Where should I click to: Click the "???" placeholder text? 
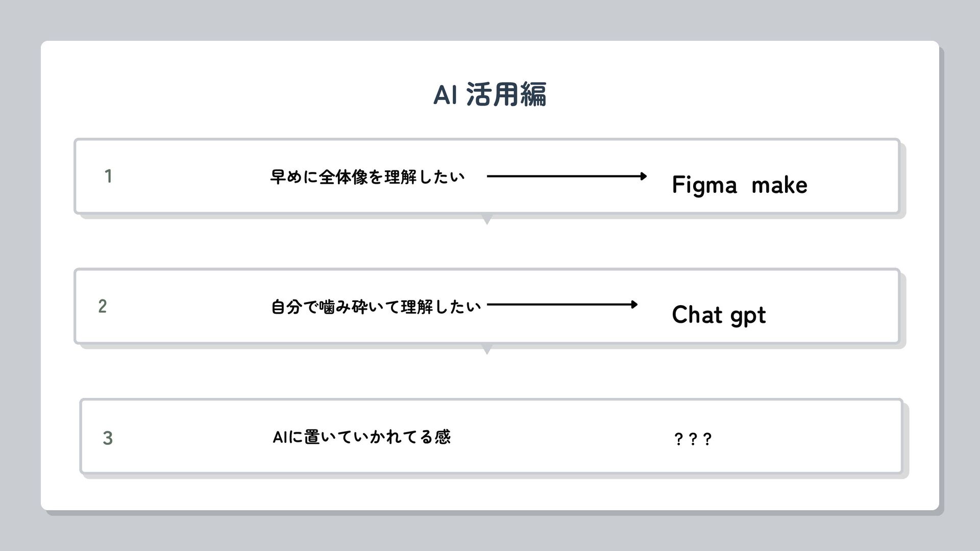click(x=693, y=439)
